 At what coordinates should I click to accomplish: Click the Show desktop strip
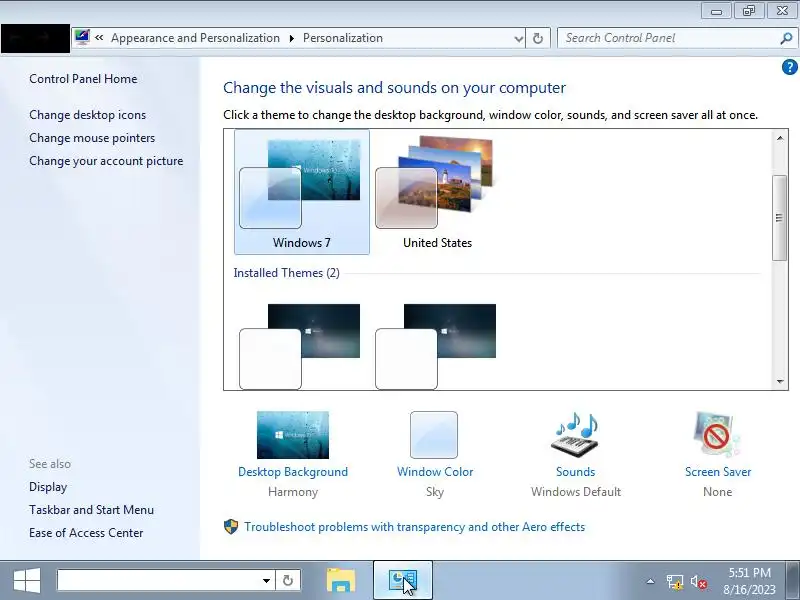click(x=793, y=581)
